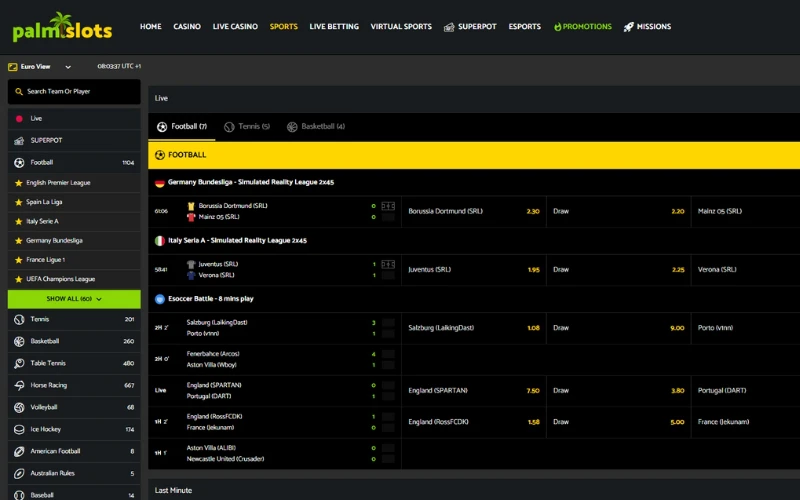
Task: Expand SHOW ALL (60) leagues list
Action: [74, 299]
